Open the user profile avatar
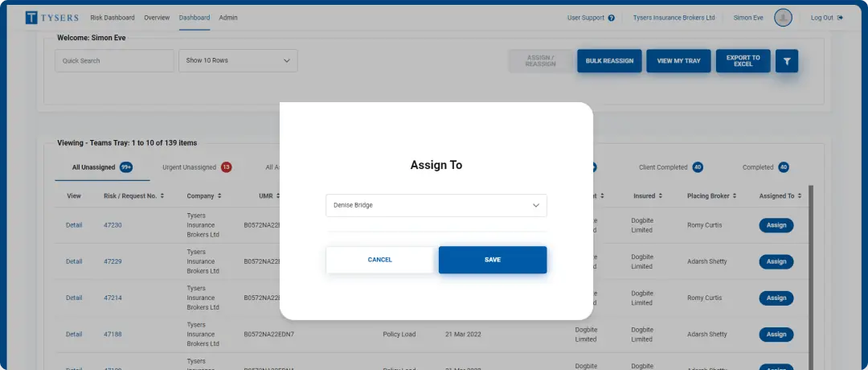This screenshot has width=868, height=370. [783, 18]
